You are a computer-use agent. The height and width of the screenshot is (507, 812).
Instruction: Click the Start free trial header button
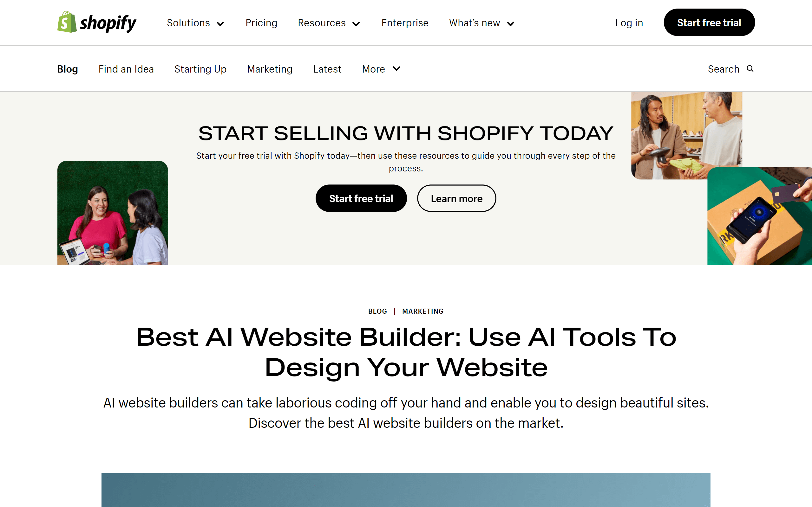point(709,23)
